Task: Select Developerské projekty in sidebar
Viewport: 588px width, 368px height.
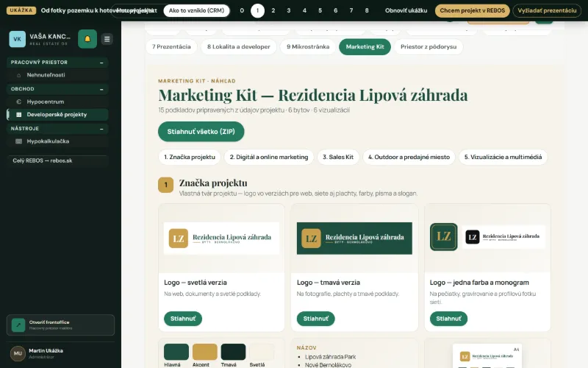Action: 57,115
